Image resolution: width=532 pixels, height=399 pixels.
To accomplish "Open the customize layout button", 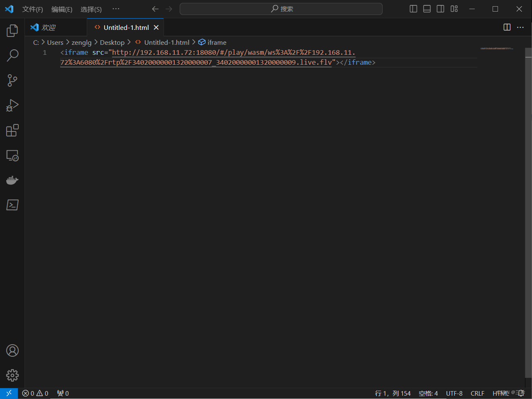I will point(454,9).
